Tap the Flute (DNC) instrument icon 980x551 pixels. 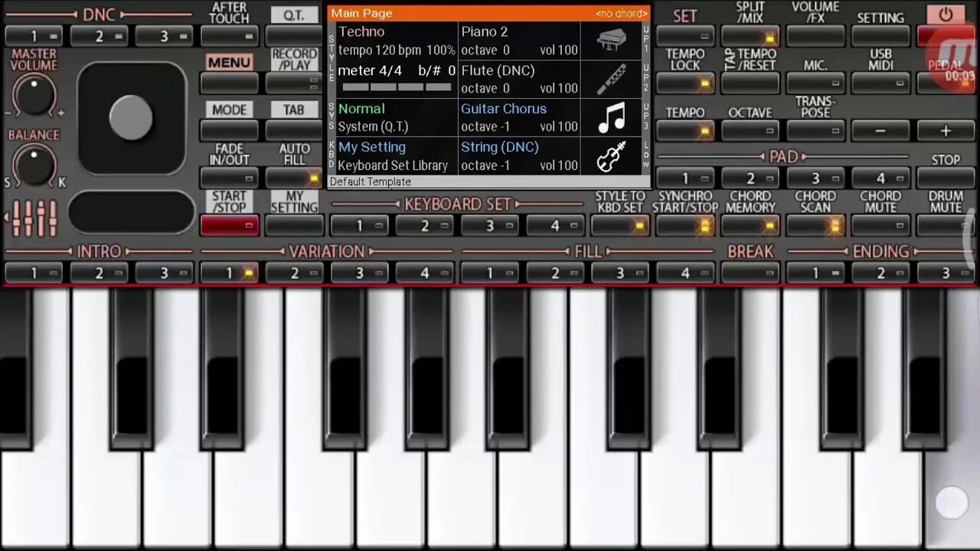(x=612, y=79)
